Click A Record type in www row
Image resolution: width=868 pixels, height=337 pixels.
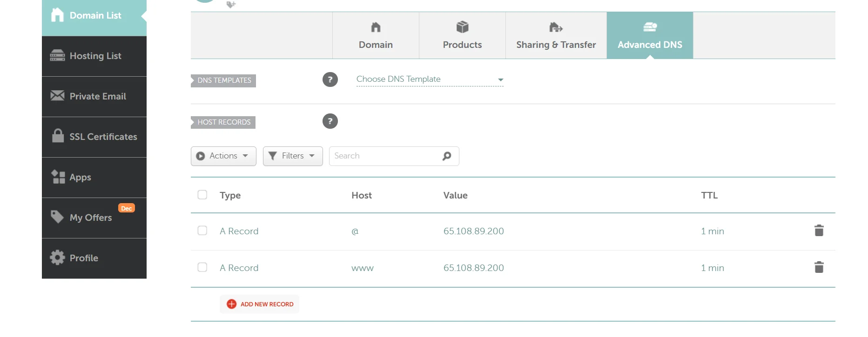pyautogui.click(x=239, y=268)
